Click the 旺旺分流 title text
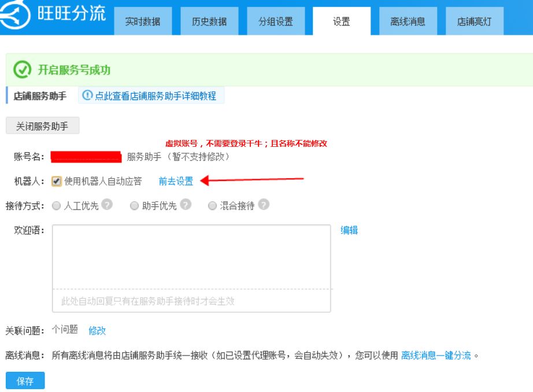Image resolution: width=533 pixels, height=392 pixels. coord(71,14)
